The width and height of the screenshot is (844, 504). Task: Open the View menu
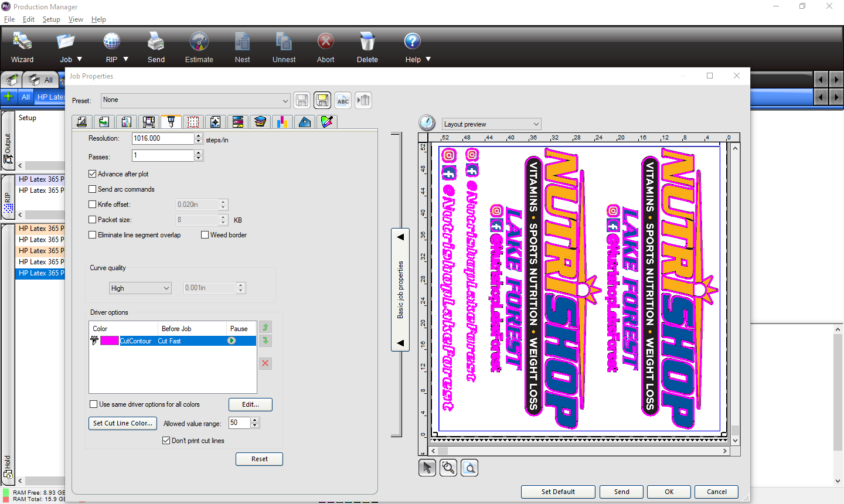click(x=76, y=19)
